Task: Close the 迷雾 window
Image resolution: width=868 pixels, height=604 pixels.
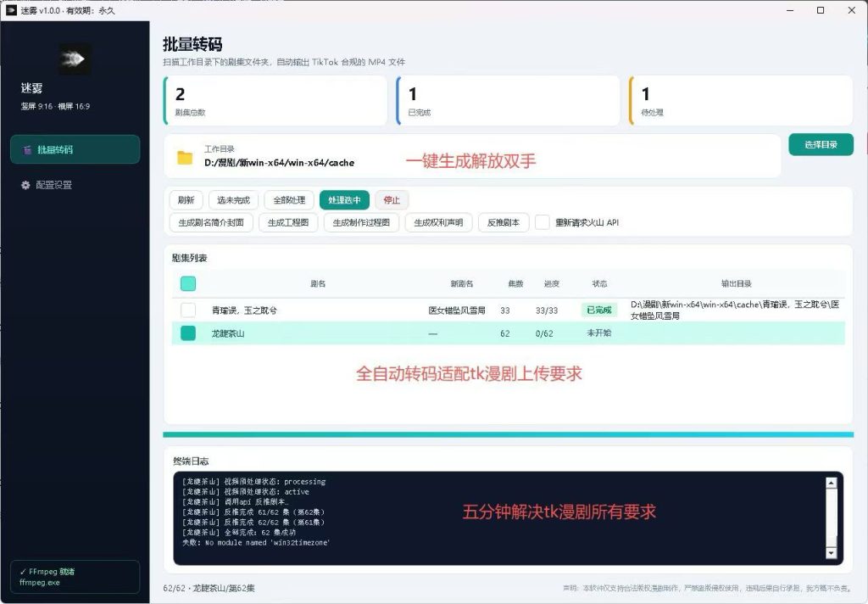Action: pos(851,10)
